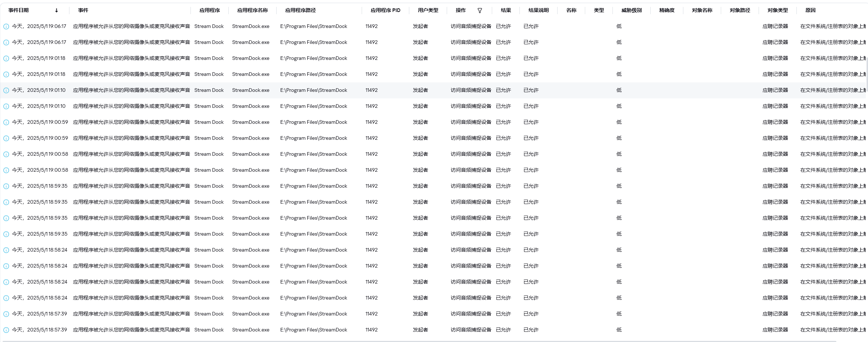Click 访问音频捕捉设备 in the topmost 19:06:17 row
Viewport: 868px width, 342px height.
[x=471, y=27]
